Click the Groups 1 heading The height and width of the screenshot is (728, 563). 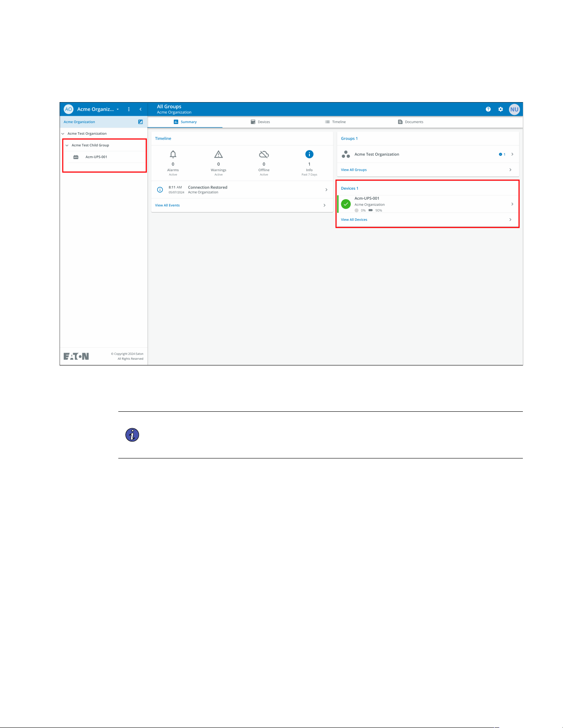[x=349, y=138]
